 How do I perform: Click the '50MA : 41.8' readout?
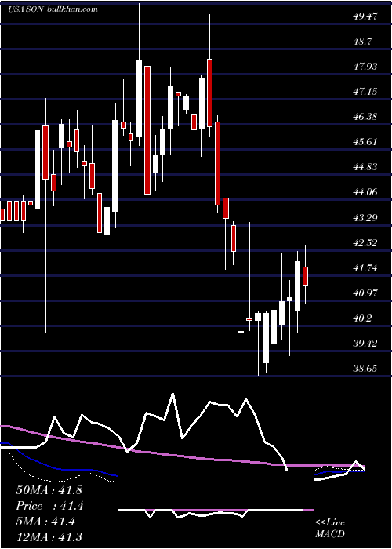(x=49, y=489)
